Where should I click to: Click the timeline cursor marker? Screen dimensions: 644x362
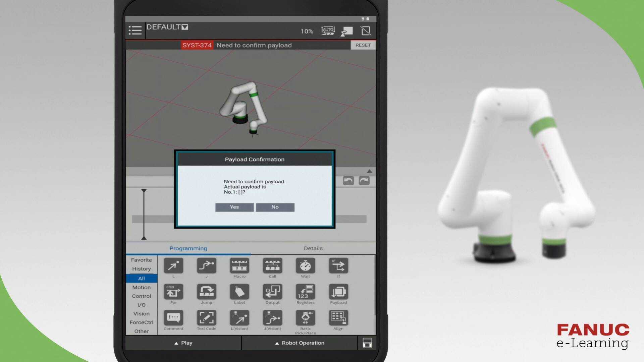[144, 214]
